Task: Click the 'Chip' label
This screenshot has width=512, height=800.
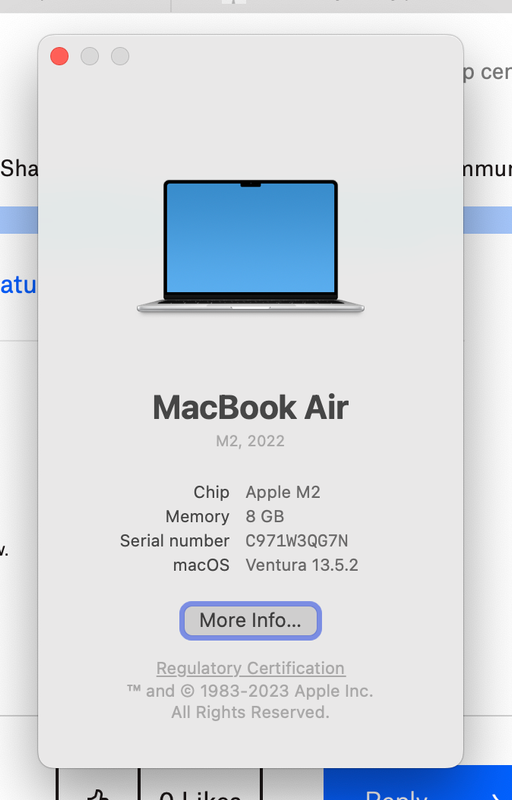Action: (211, 492)
